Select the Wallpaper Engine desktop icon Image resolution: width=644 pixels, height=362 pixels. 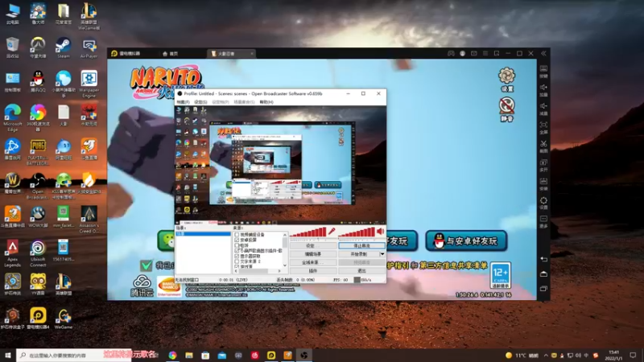pos(89,84)
